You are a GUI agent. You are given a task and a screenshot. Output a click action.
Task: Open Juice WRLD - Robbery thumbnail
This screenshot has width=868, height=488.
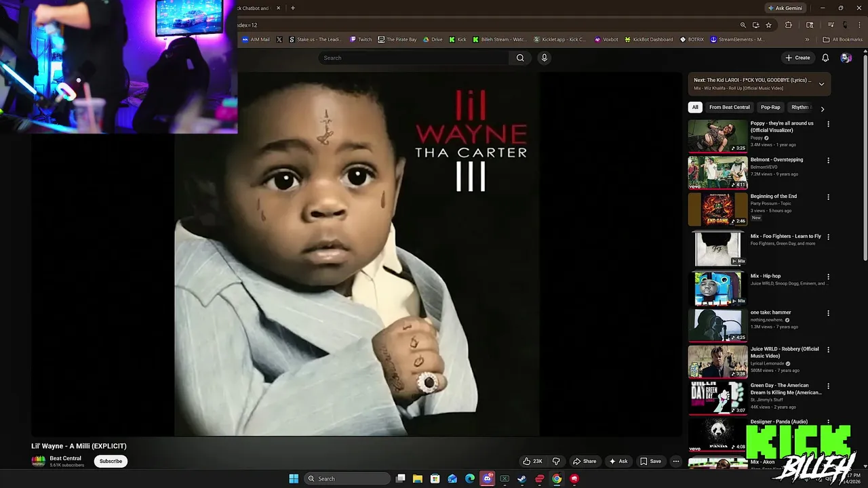717,362
